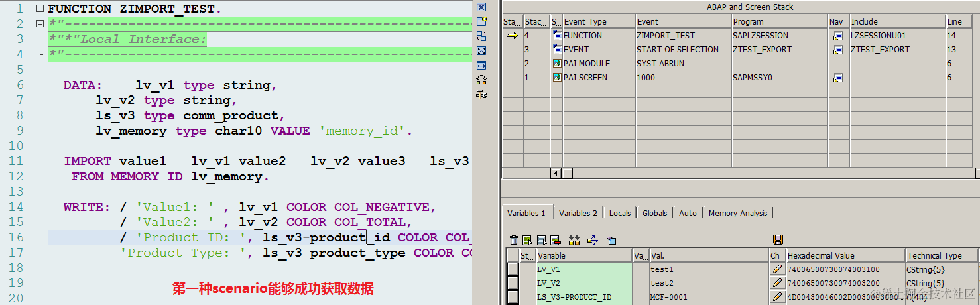The image size is (980, 305).
Task: Click SYST-ABRUN event cell
Action: (682, 64)
